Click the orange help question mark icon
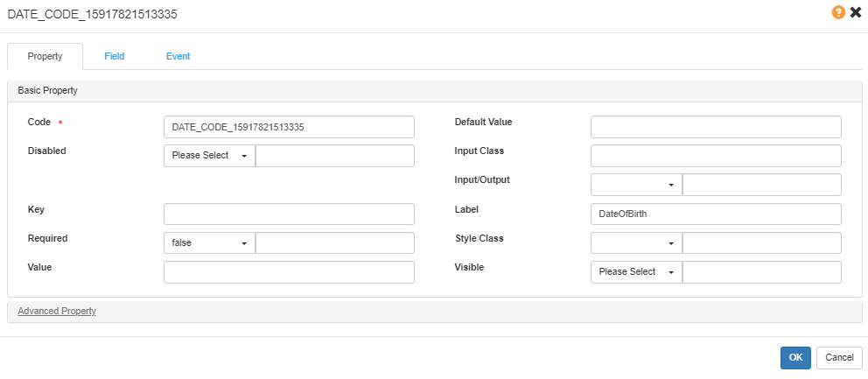Viewport: 868px width, 379px height. pos(838,12)
